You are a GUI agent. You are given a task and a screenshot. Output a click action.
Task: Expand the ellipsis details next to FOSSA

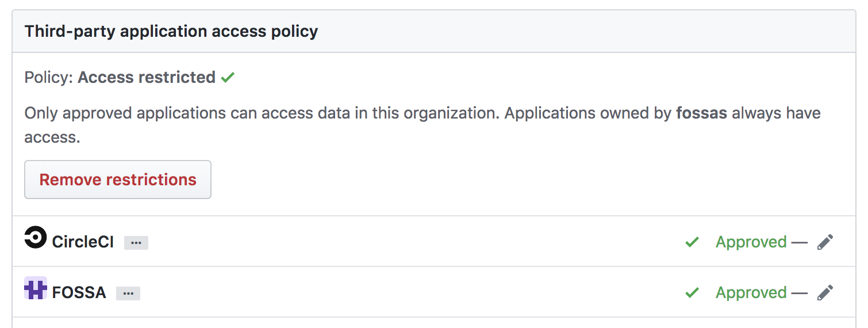click(128, 293)
